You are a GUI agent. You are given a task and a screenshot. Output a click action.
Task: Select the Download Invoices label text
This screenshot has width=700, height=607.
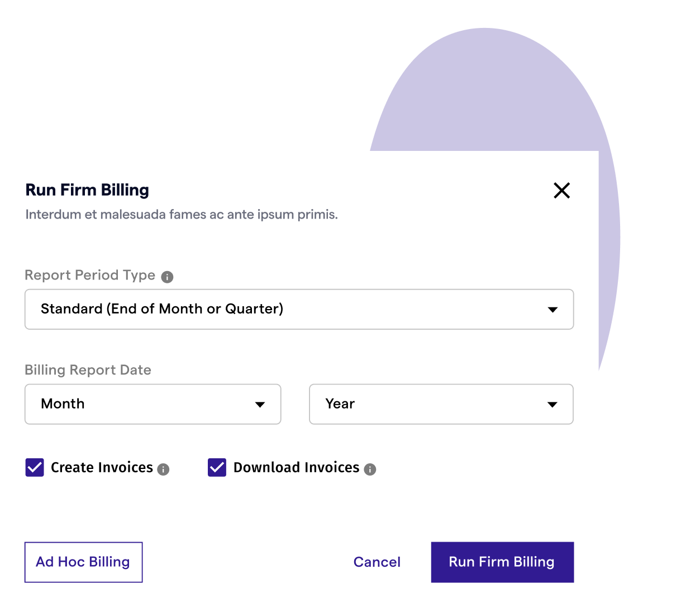296,467
